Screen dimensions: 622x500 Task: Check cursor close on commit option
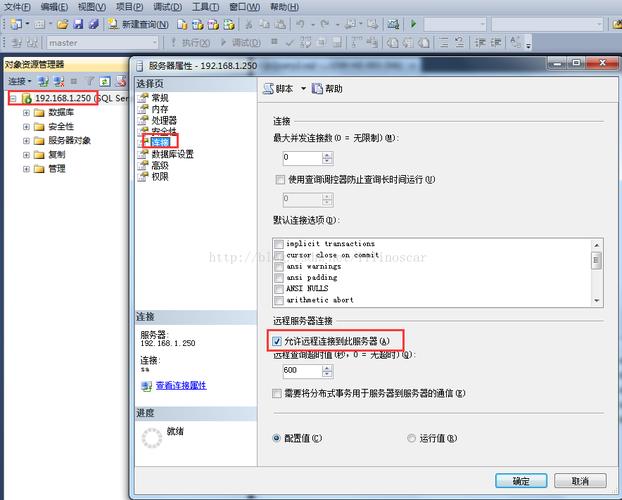pyautogui.click(x=279, y=255)
